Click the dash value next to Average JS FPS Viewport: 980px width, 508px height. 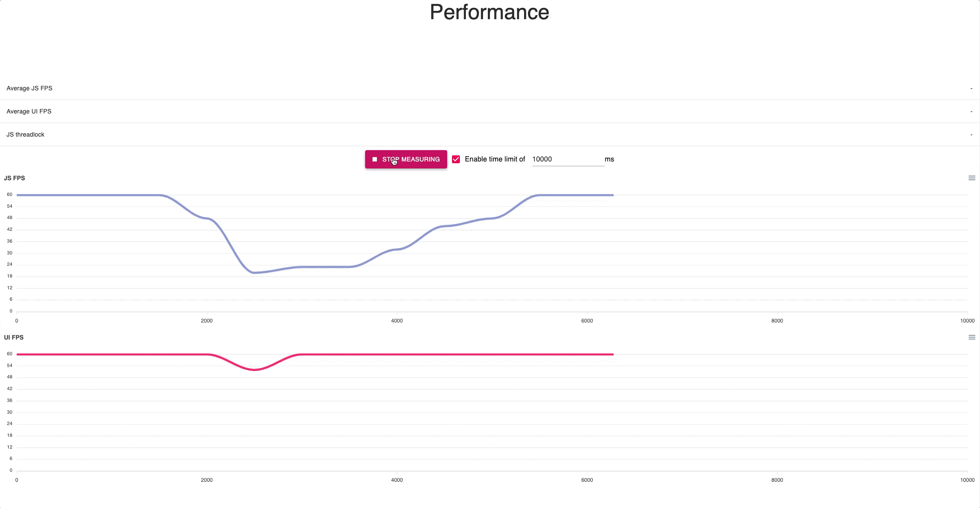pyautogui.click(x=971, y=88)
